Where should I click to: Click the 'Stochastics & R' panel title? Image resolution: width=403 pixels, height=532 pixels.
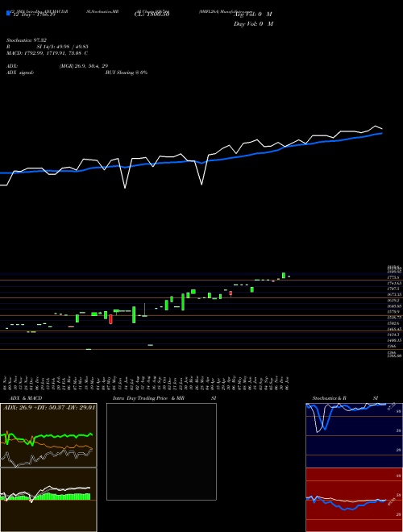tap(330, 398)
